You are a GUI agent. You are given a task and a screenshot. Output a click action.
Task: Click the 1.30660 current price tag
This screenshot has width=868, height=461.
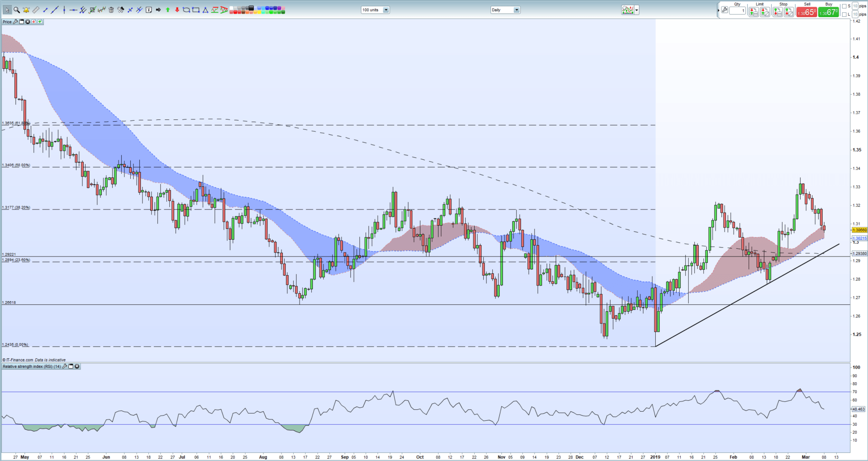pyautogui.click(x=860, y=230)
